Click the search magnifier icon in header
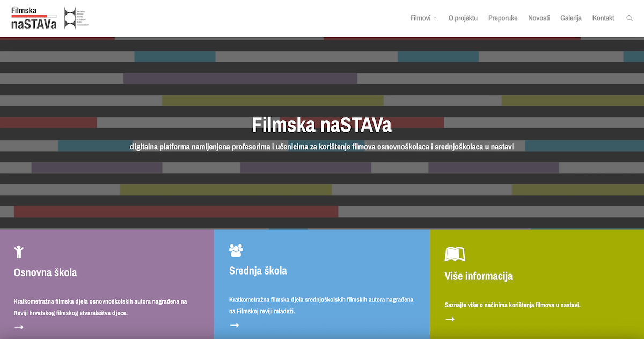The image size is (644, 339). coord(630,18)
